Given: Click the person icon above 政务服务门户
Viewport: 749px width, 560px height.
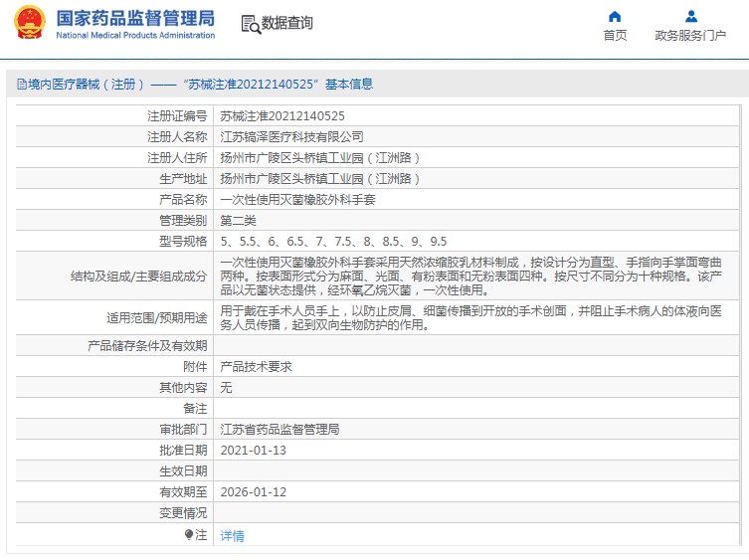Looking at the screenshot, I should pos(690,16).
